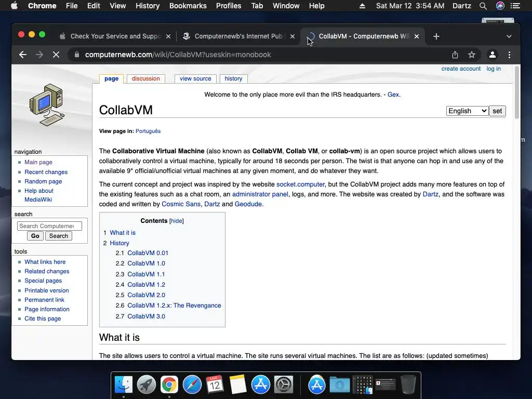
Task: Open the Bookmarks menu
Action: (x=188, y=6)
